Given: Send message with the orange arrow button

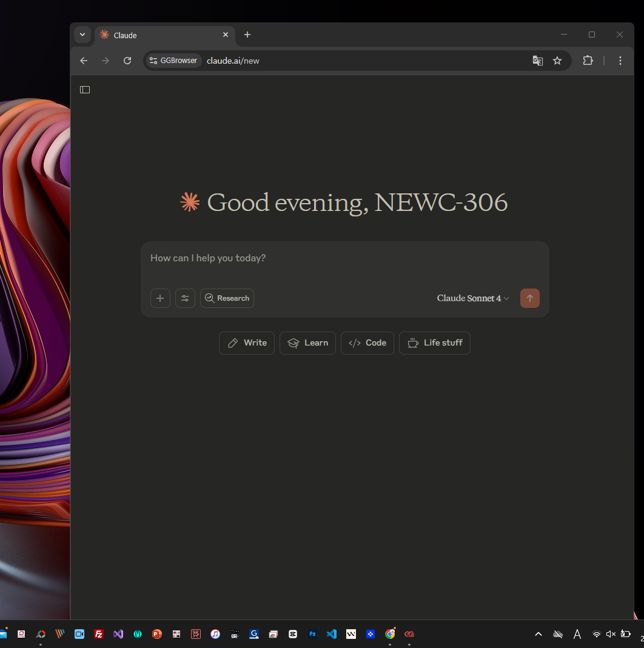Looking at the screenshot, I should [530, 298].
